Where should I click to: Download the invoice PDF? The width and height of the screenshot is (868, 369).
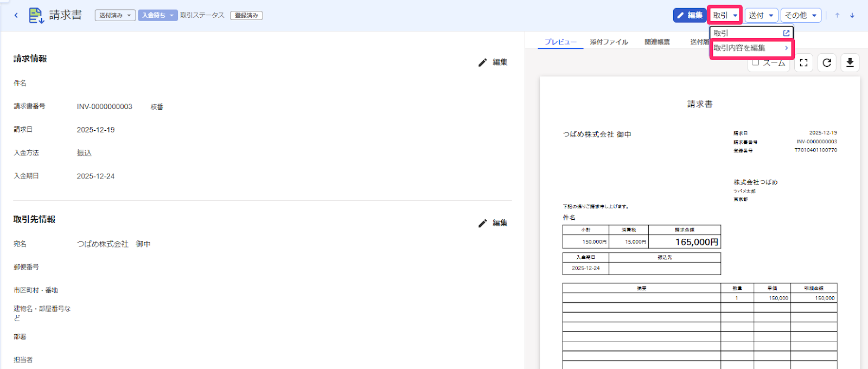coord(850,63)
